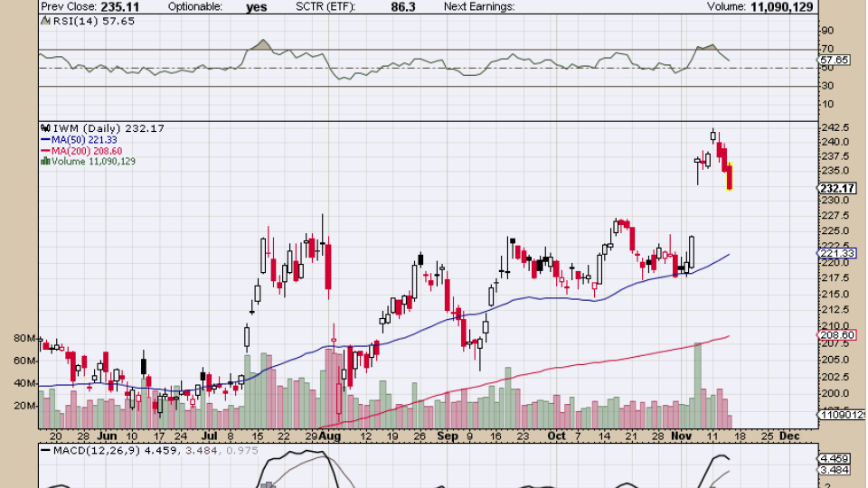Click the 221.33 moving average axis tag

coord(836,254)
